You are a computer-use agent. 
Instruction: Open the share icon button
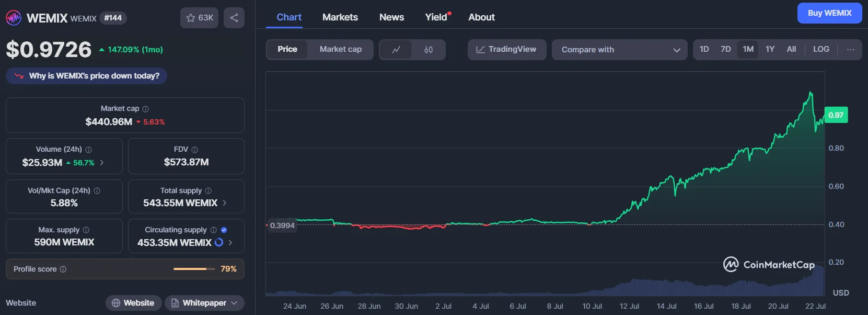234,18
